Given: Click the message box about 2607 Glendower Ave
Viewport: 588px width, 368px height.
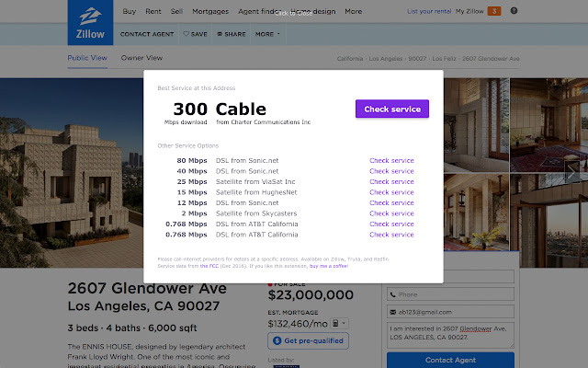Looking at the screenshot, I should (x=450, y=335).
